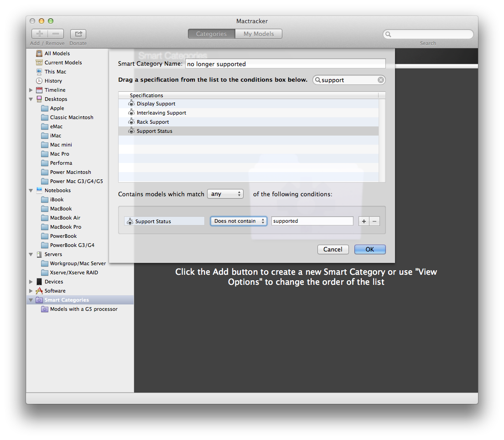The image size is (504, 440).
Task: Remove the condition with minus button
Action: click(374, 221)
